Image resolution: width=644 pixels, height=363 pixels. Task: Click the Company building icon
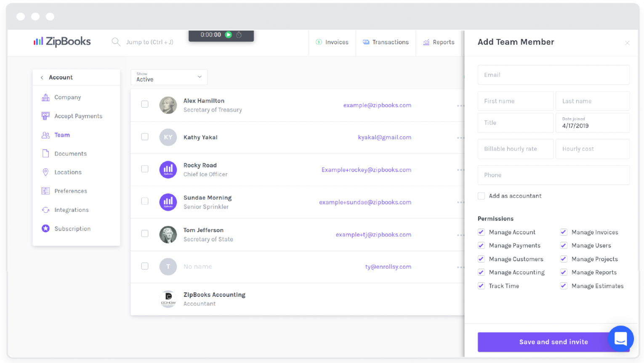(45, 97)
